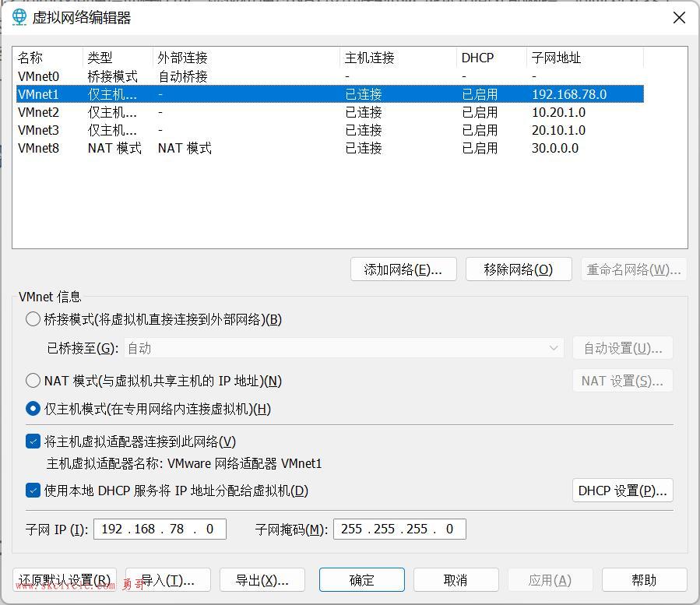Image resolution: width=700 pixels, height=605 pixels.
Task: Click 导入(T)... button
Action: tap(168, 580)
